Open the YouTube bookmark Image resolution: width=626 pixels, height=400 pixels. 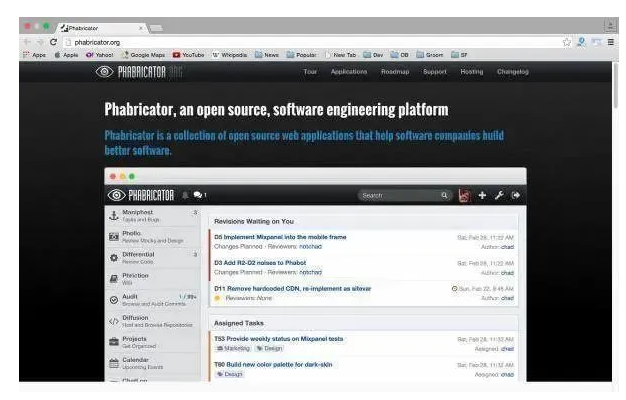point(188,55)
